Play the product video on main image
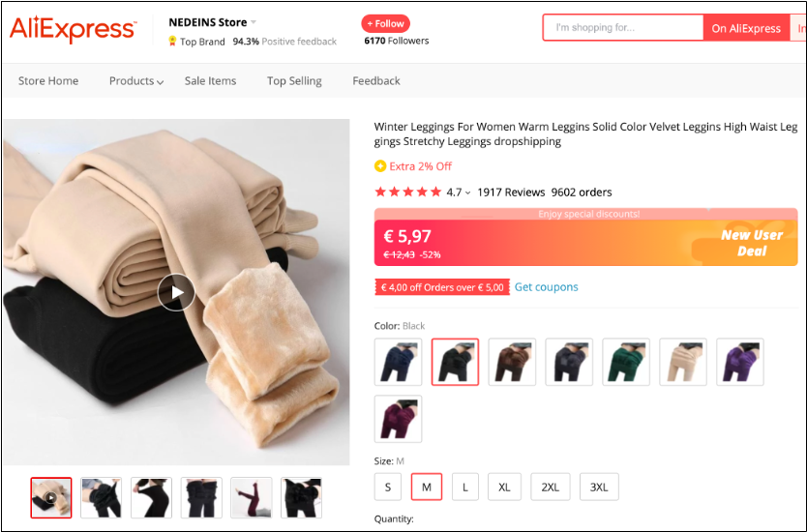The image size is (807, 532). tap(176, 292)
